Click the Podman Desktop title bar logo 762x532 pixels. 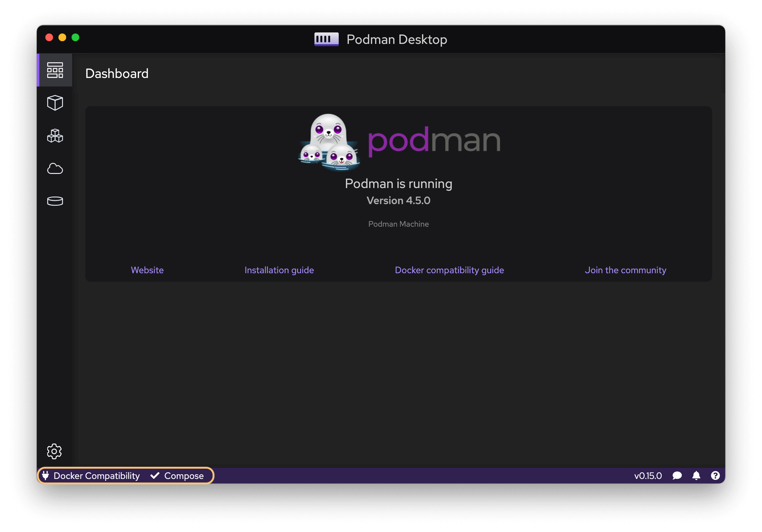click(326, 39)
